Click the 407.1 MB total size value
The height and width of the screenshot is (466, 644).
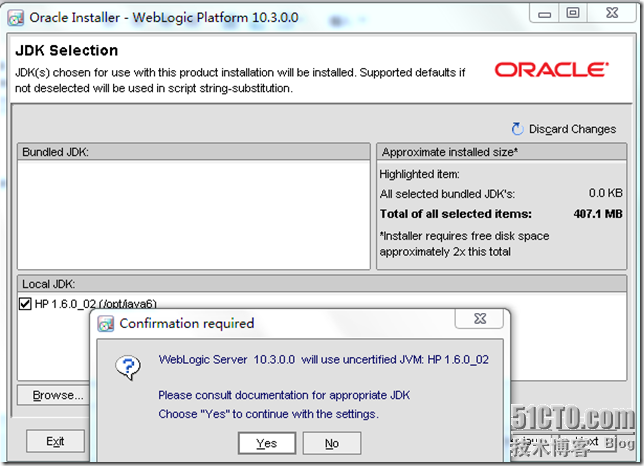[598, 214]
